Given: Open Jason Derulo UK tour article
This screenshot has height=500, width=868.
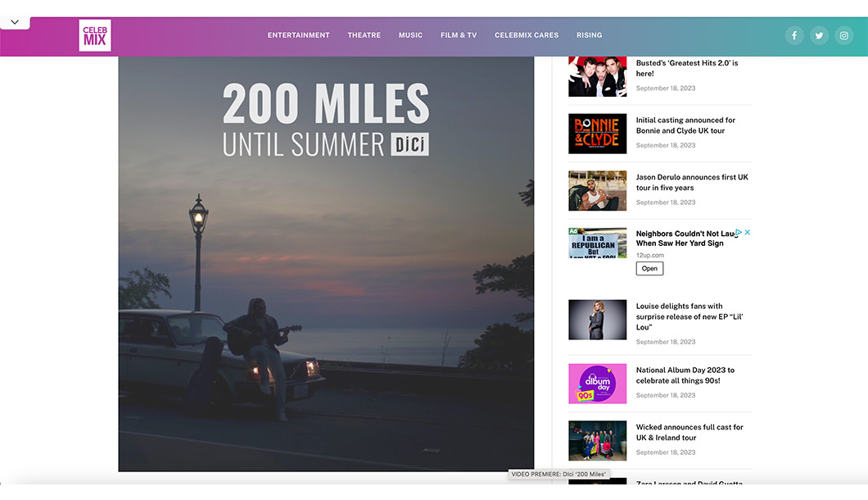Looking at the screenshot, I should click(x=692, y=182).
